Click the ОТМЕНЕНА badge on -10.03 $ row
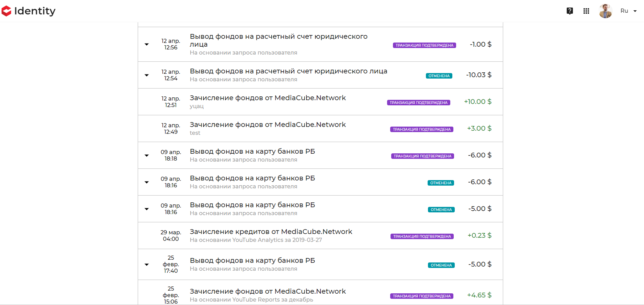 [439, 76]
